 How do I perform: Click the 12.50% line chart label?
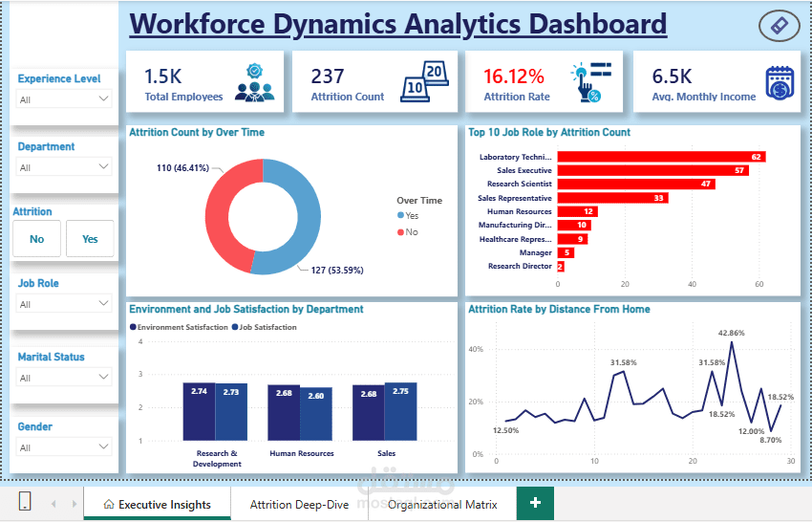[505, 430]
